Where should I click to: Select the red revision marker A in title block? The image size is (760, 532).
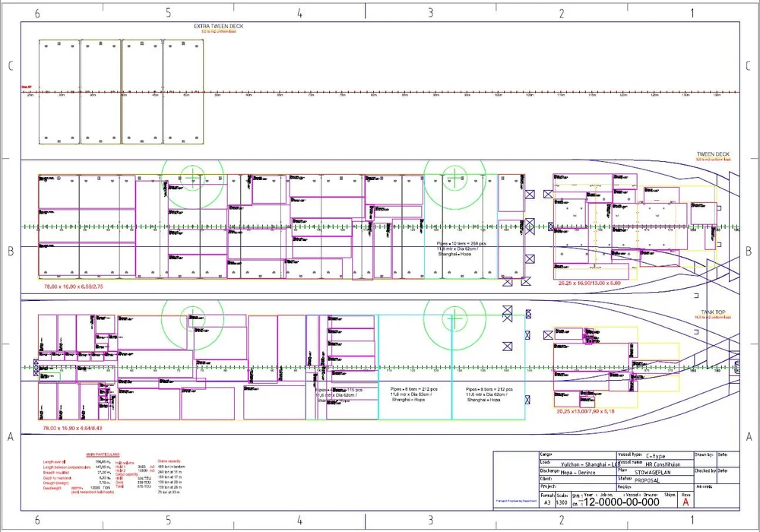coord(686,502)
